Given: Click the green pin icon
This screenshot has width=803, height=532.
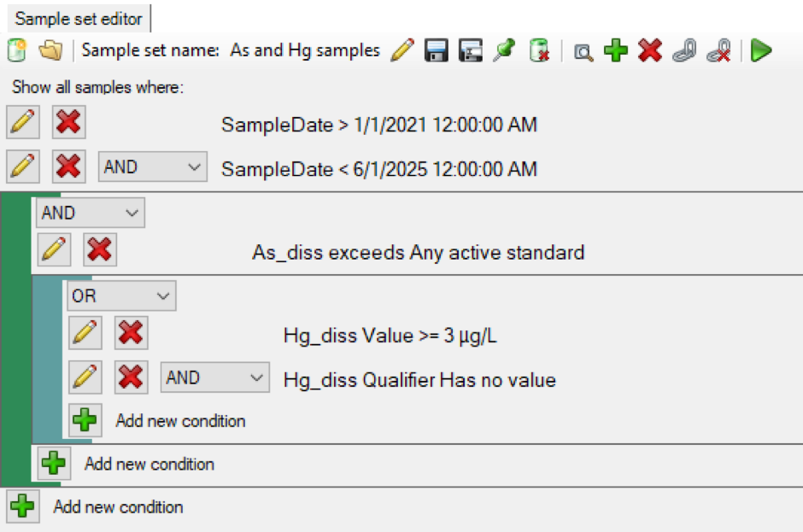Looking at the screenshot, I should 504,50.
